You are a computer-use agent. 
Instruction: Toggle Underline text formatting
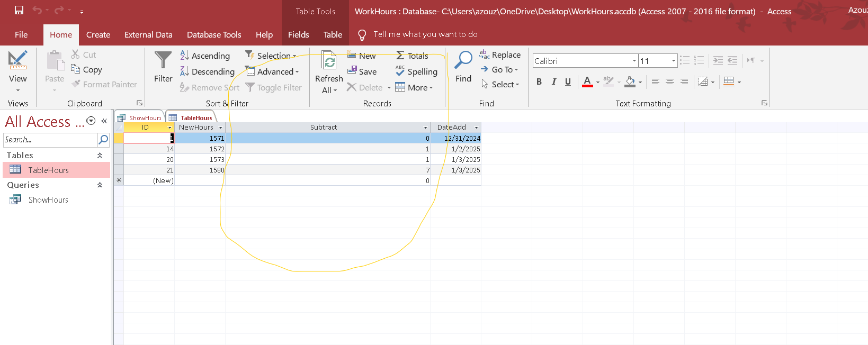(x=568, y=81)
